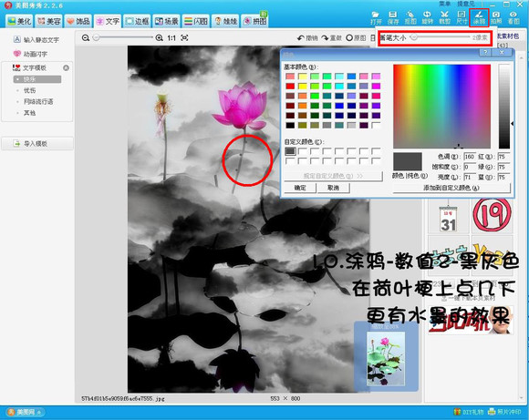This screenshot has height=420, width=529.
Task: Switch to the 边框 tab
Action: [137, 21]
